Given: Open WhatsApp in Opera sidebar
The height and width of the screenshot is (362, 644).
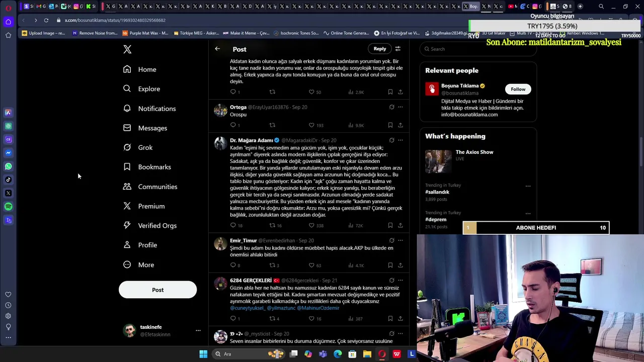Looking at the screenshot, I should (x=8, y=166).
